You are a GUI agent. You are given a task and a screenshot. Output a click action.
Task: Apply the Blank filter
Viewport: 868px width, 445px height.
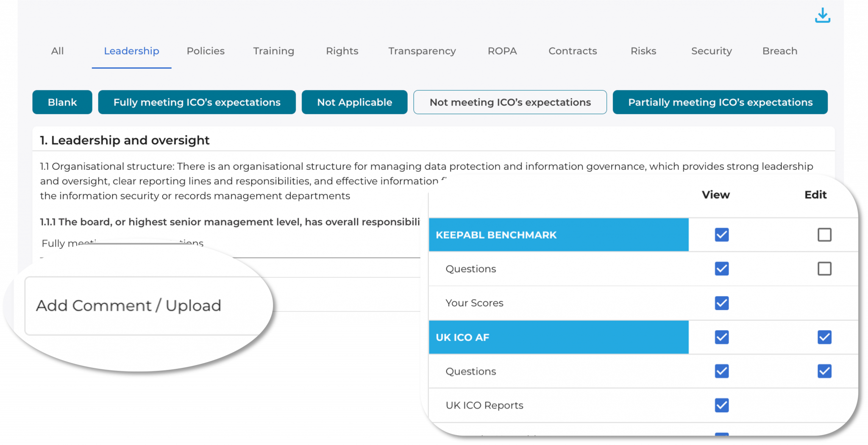[62, 102]
